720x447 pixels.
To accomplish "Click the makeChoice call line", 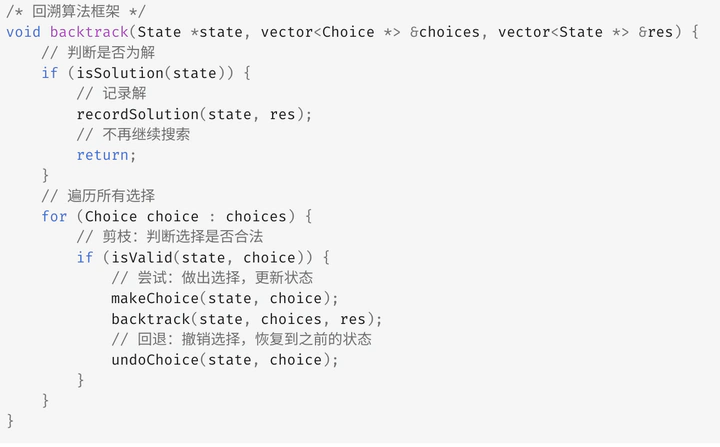I will coord(225,298).
